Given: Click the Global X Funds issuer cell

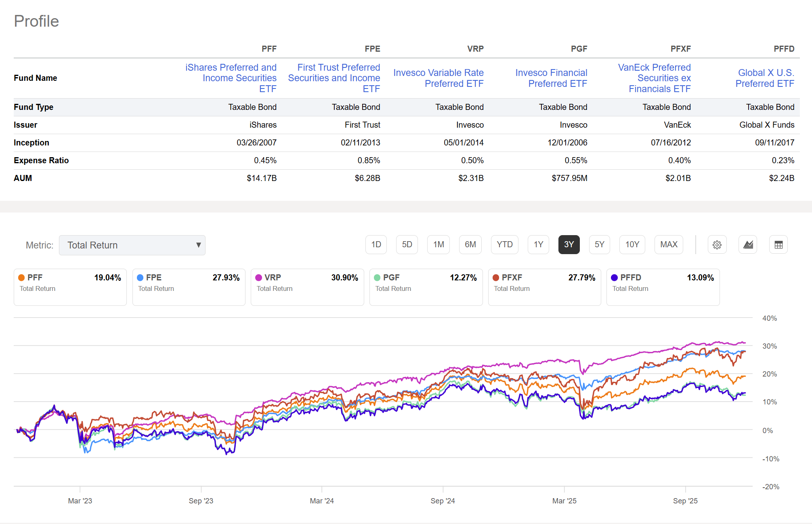Looking at the screenshot, I should (x=767, y=125).
